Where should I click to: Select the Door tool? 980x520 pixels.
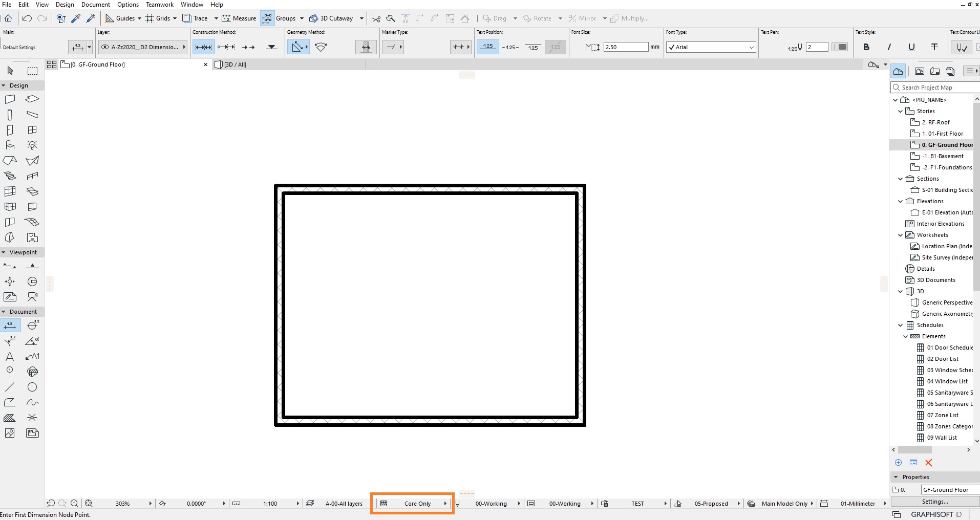coord(10,130)
